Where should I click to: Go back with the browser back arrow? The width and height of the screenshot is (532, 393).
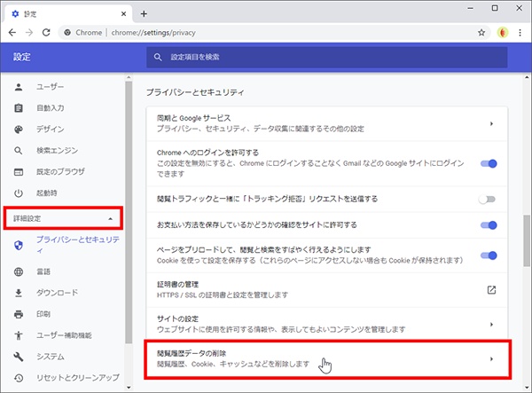click(12, 33)
